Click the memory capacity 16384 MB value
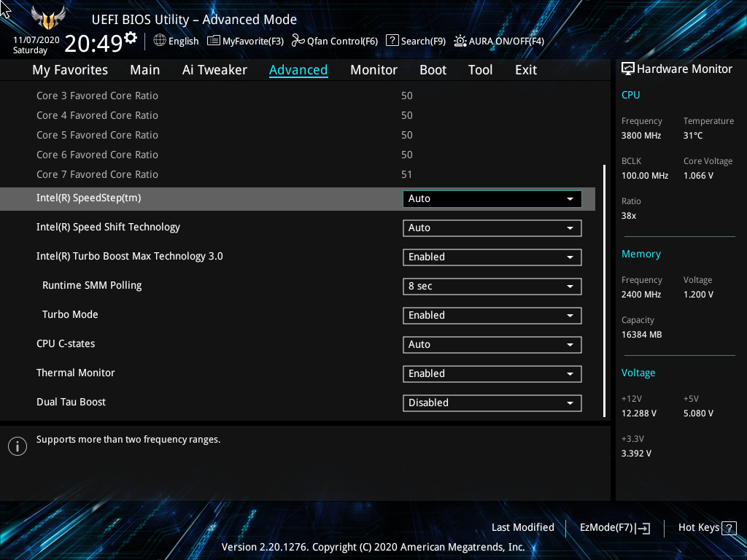747x560 pixels. (642, 335)
